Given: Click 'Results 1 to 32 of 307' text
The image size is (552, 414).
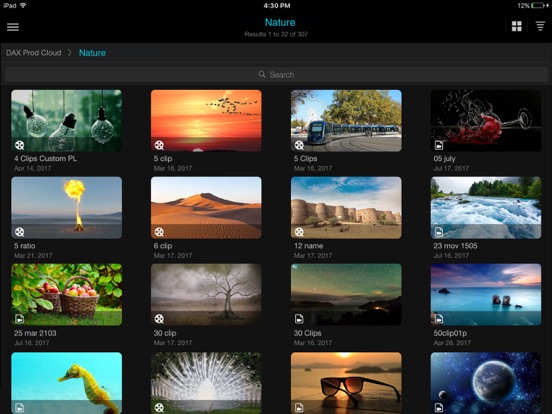Looking at the screenshot, I should (276, 34).
